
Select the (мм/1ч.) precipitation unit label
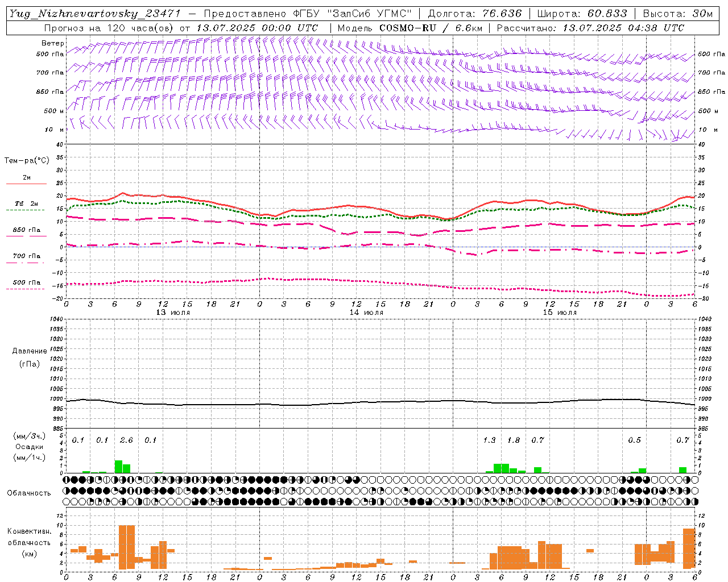[30, 458]
